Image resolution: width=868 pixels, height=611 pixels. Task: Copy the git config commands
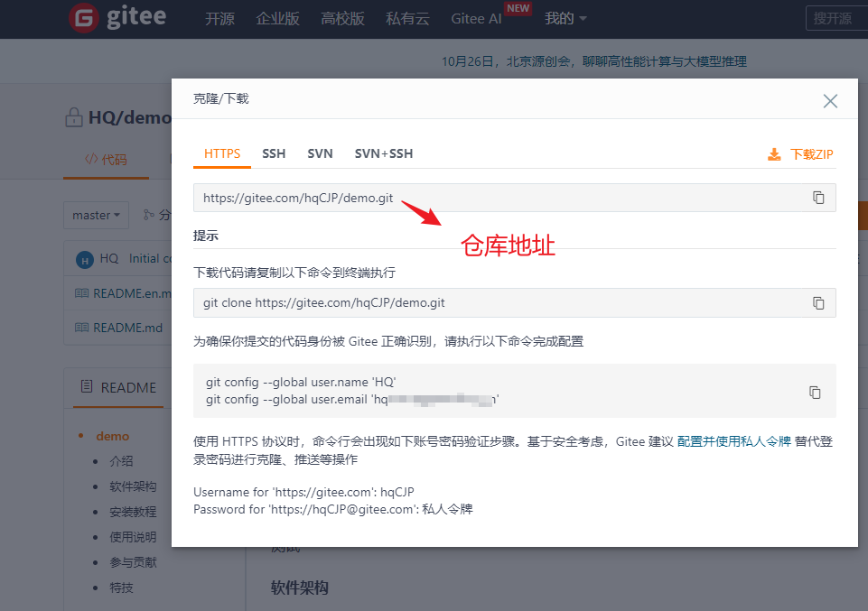click(815, 392)
